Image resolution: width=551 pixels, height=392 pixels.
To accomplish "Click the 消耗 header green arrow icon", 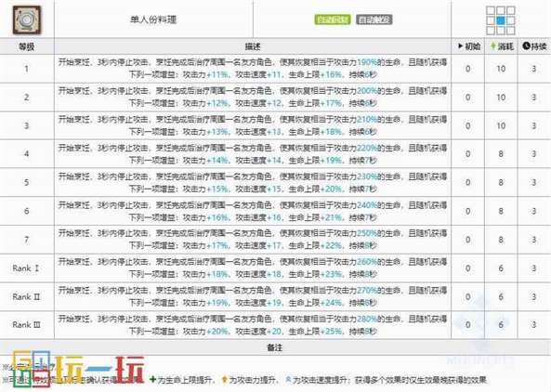I will point(493,46).
